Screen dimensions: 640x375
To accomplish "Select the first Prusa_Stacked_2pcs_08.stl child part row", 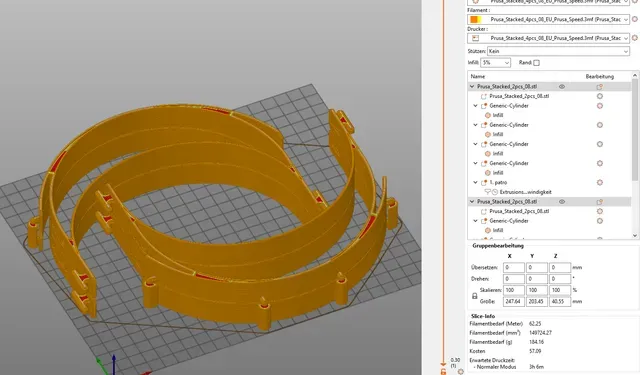I will click(x=549, y=96).
